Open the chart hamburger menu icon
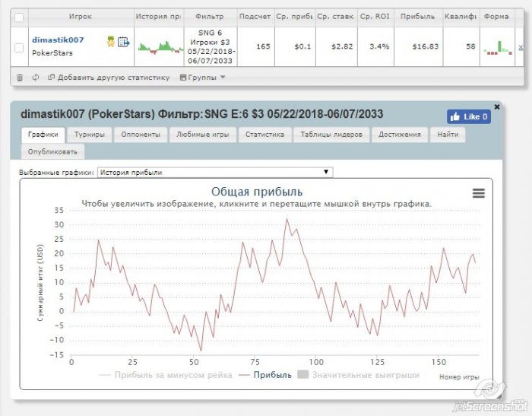 click(478, 193)
